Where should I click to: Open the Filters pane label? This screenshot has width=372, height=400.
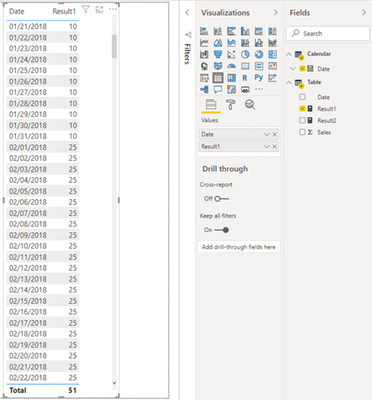187,54
